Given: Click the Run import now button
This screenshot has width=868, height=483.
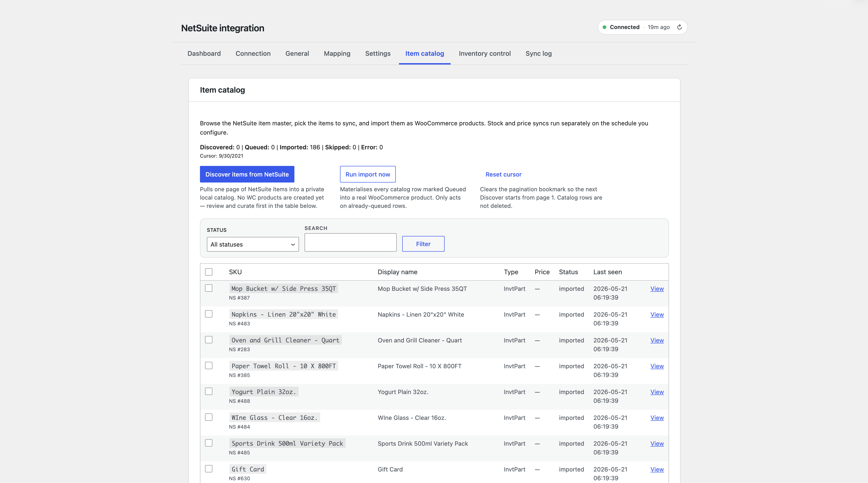Looking at the screenshot, I should [368, 174].
